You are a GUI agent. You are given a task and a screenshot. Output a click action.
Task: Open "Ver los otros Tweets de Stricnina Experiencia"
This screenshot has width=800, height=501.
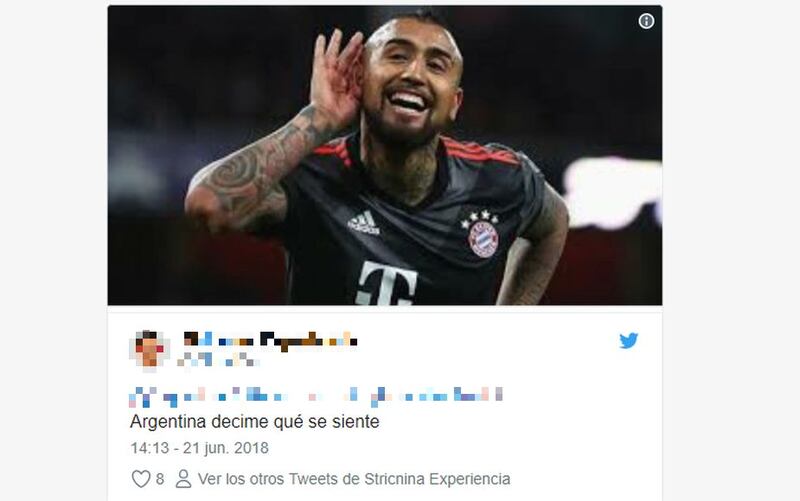pyautogui.click(x=354, y=479)
